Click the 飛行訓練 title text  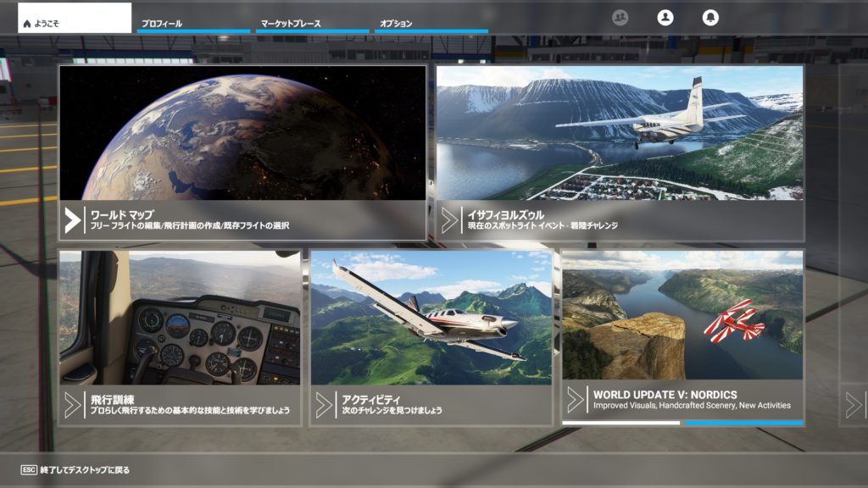tap(113, 400)
